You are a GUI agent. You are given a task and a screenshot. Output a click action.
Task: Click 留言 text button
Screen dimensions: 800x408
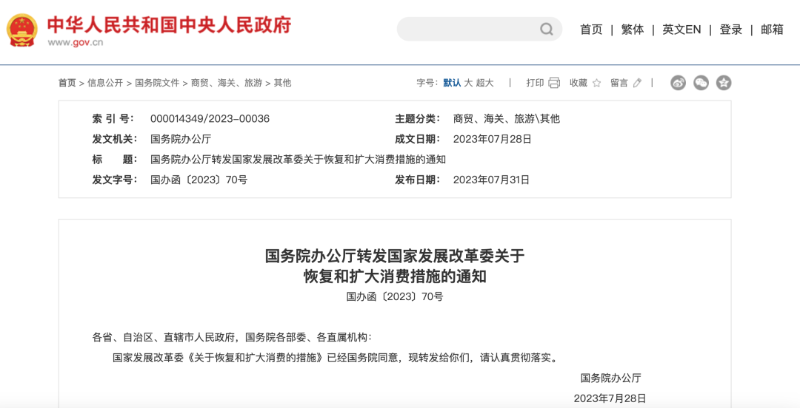click(x=619, y=83)
